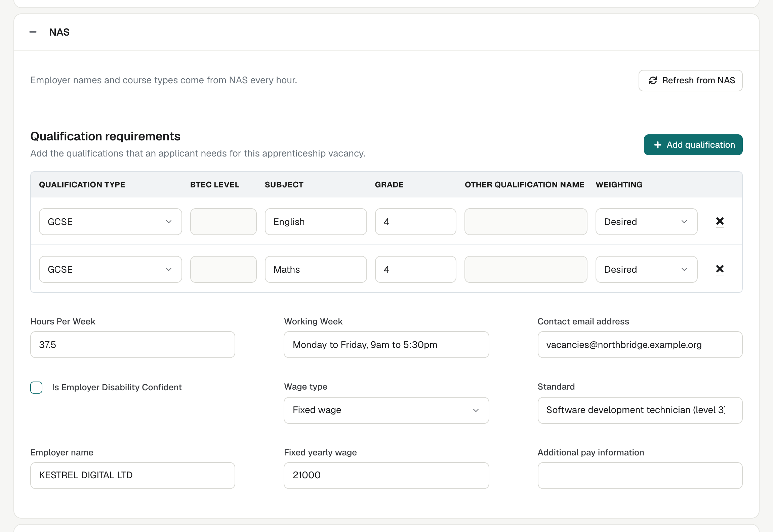Edit Contact email address field

[640, 345]
